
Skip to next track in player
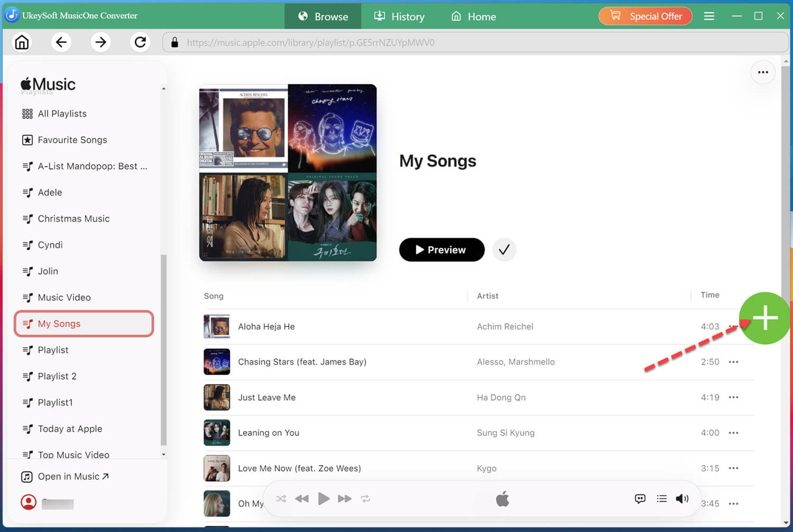(x=345, y=499)
